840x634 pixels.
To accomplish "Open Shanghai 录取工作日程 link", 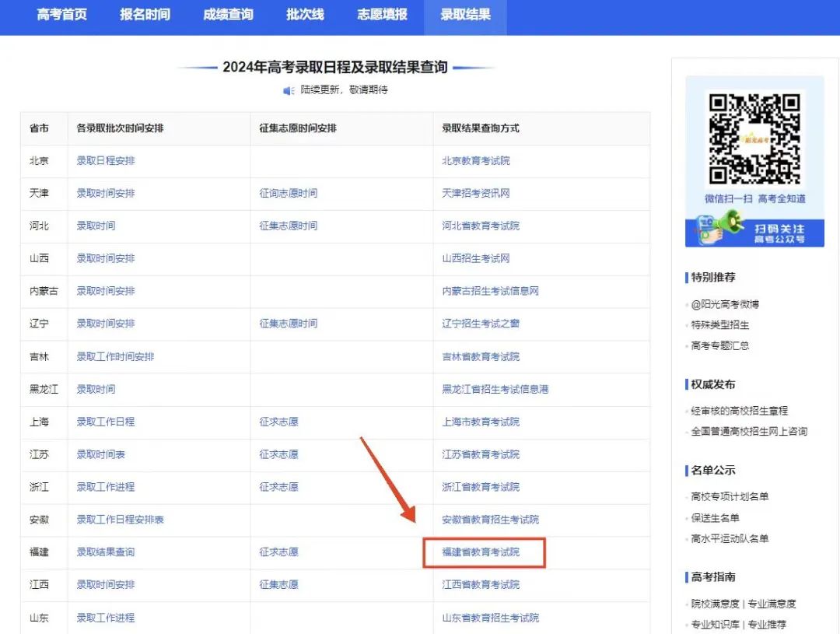I will [x=106, y=422].
